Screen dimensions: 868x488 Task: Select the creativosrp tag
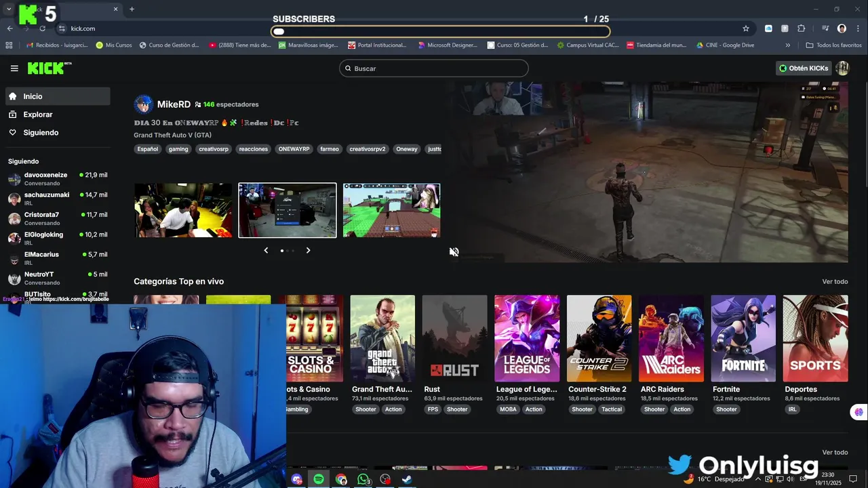(x=214, y=149)
